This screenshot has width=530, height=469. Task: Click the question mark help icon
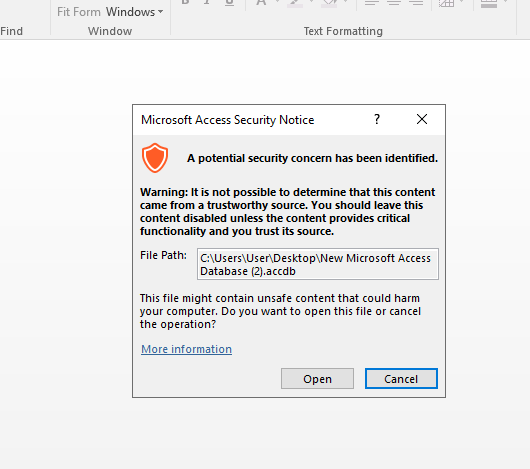pos(377,119)
